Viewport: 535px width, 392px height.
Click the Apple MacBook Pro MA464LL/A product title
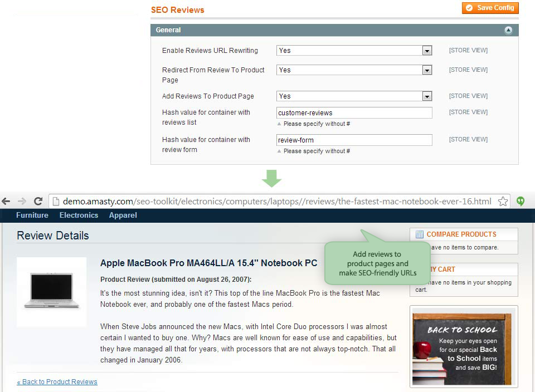208,263
